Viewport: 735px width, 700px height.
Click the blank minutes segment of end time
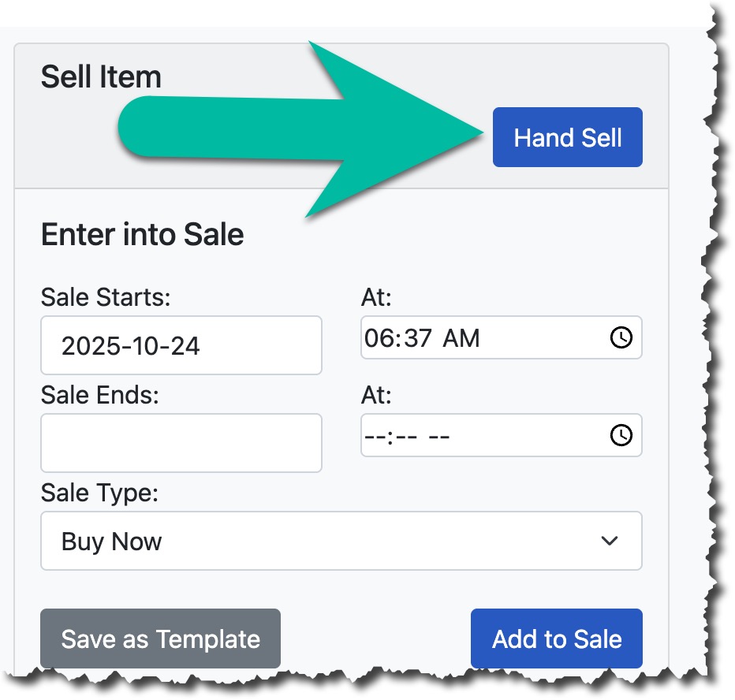click(x=405, y=436)
